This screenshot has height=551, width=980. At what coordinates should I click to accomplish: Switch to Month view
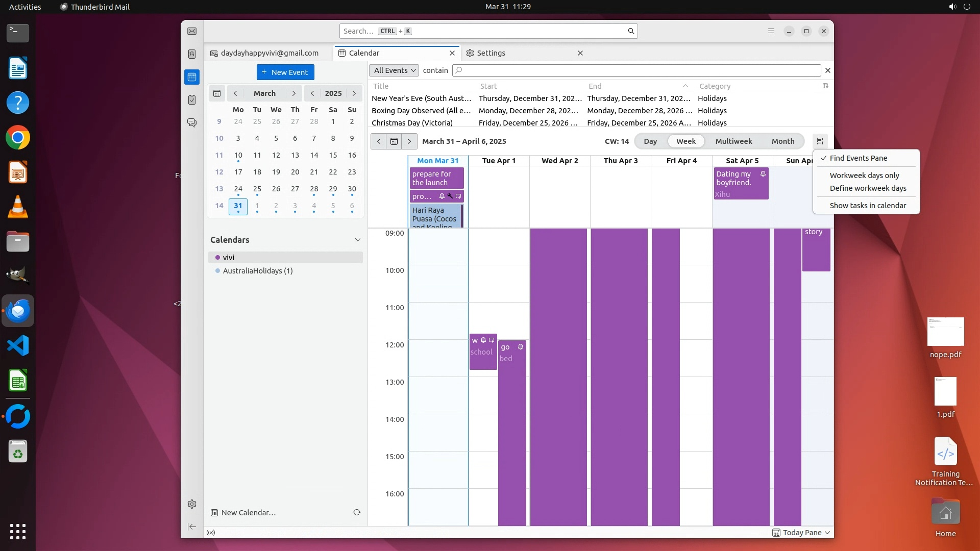click(782, 141)
